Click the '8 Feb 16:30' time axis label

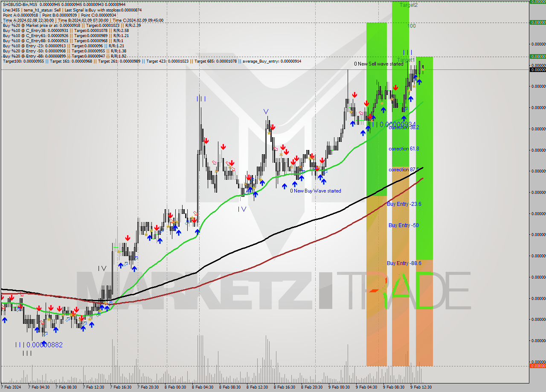(285, 387)
